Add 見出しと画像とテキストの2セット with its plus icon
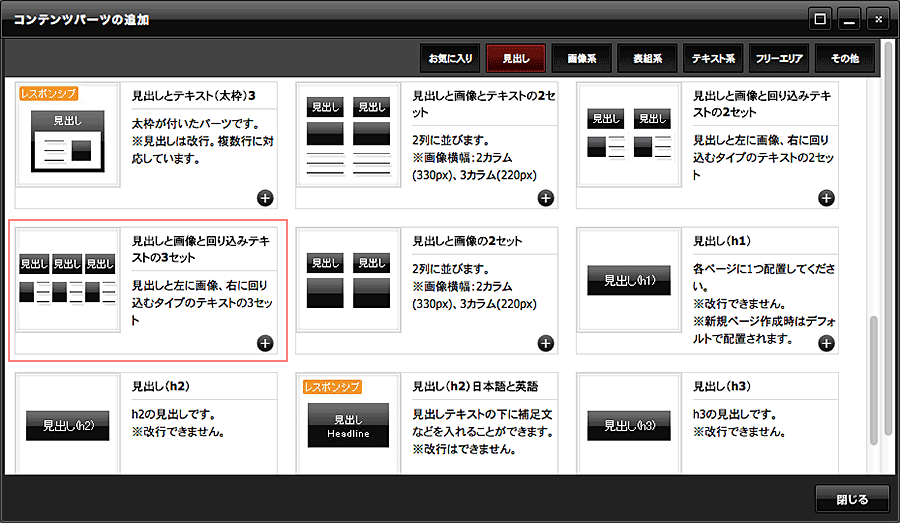 (x=545, y=198)
